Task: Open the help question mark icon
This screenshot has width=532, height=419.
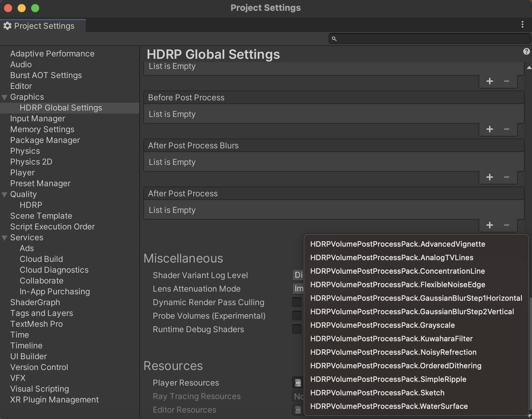Action: point(526,51)
